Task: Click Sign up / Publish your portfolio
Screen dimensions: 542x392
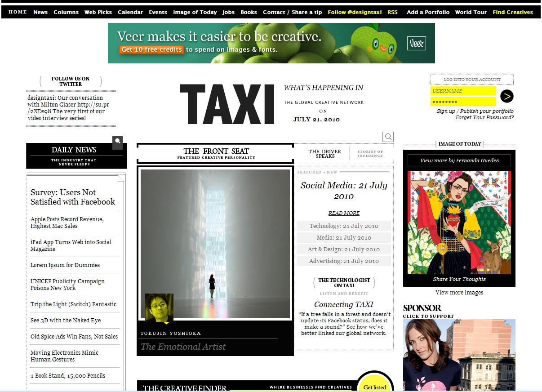Action: click(x=475, y=111)
